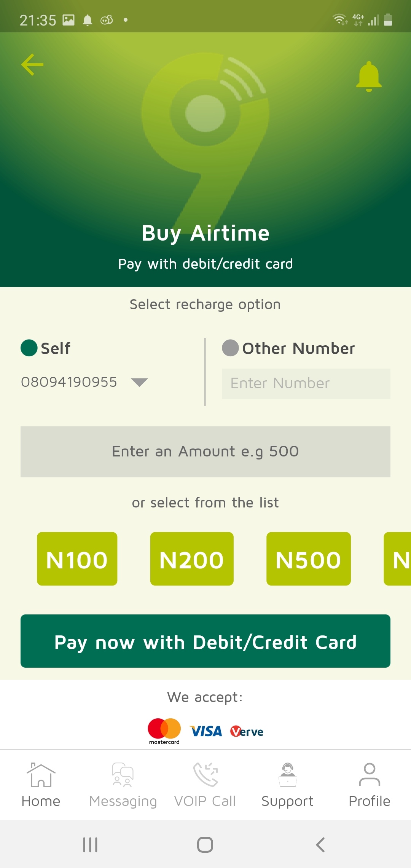Focus the Enter Number field

click(x=306, y=384)
